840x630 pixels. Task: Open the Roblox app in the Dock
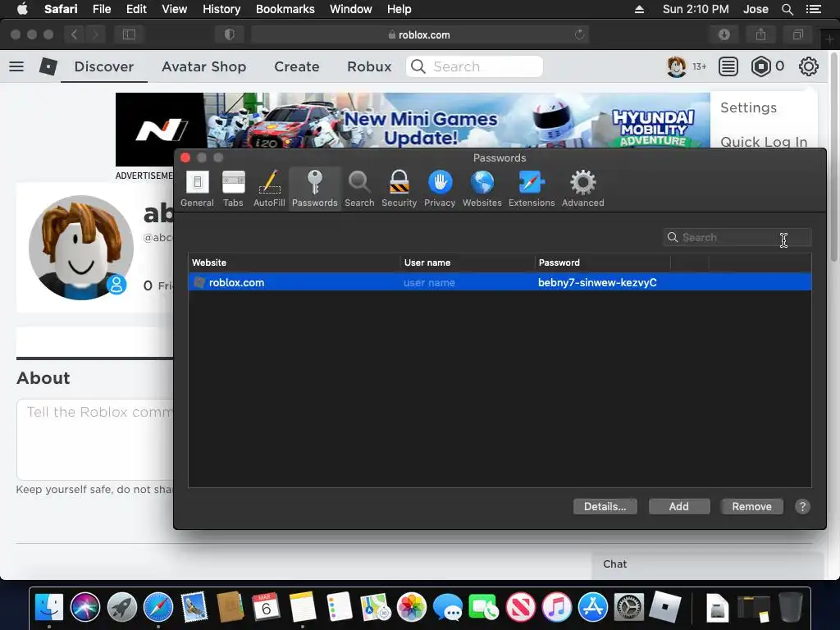664,608
